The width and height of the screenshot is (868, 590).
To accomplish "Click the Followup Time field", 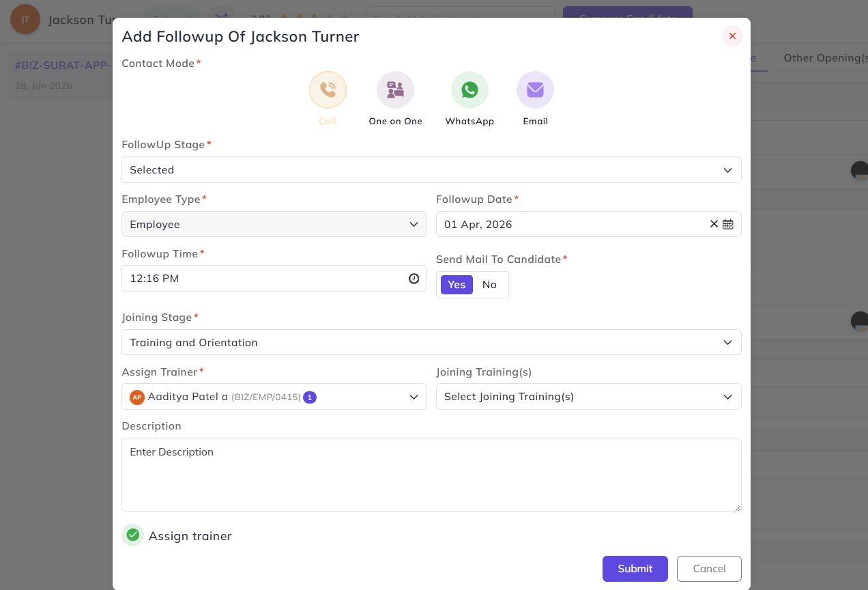I will click(274, 279).
